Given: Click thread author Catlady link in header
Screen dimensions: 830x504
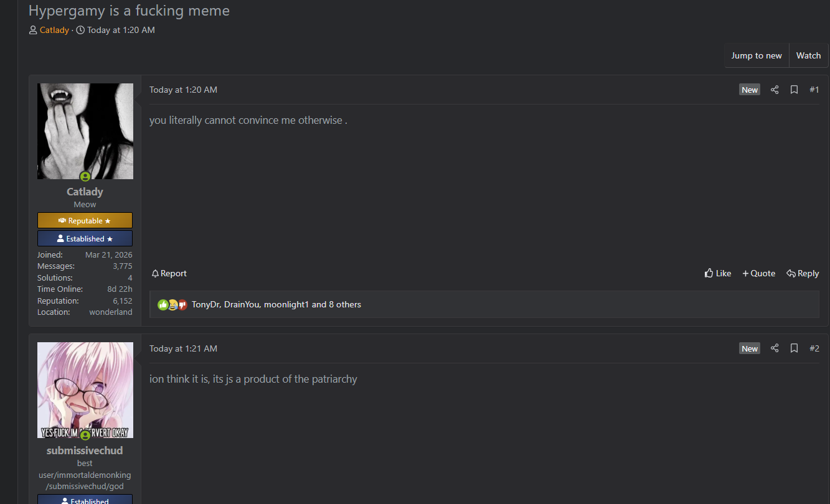Looking at the screenshot, I should click(54, 30).
